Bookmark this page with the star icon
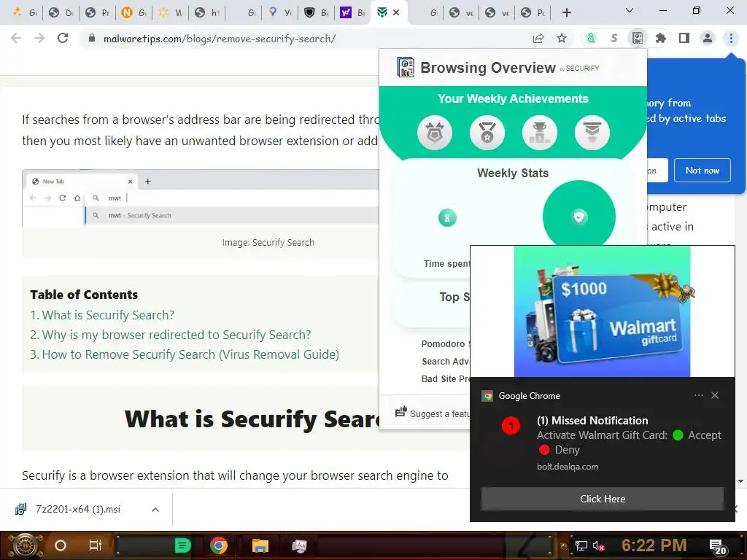This screenshot has width=747, height=560. (x=562, y=39)
